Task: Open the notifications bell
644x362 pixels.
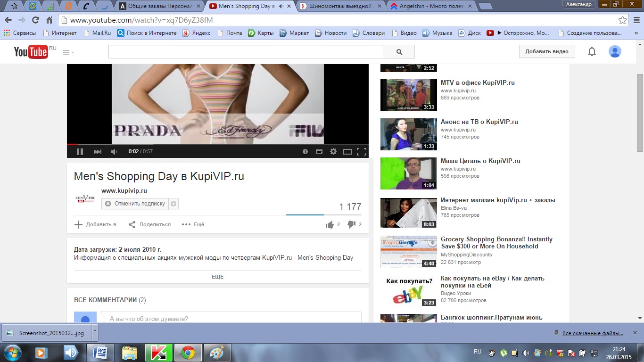Action: pyautogui.click(x=592, y=51)
